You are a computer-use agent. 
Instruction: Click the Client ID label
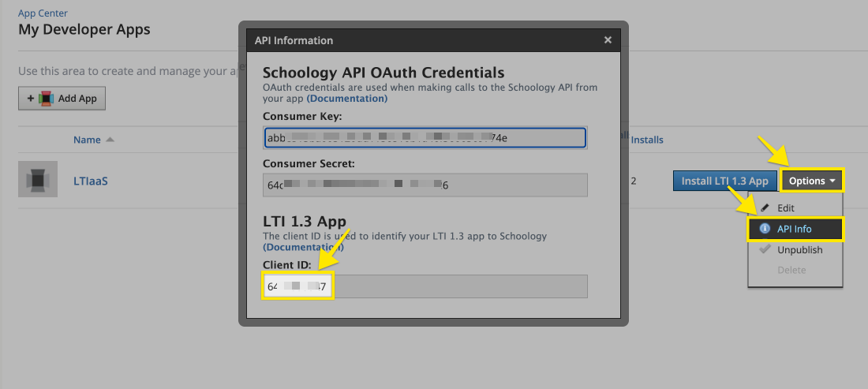pos(287,265)
